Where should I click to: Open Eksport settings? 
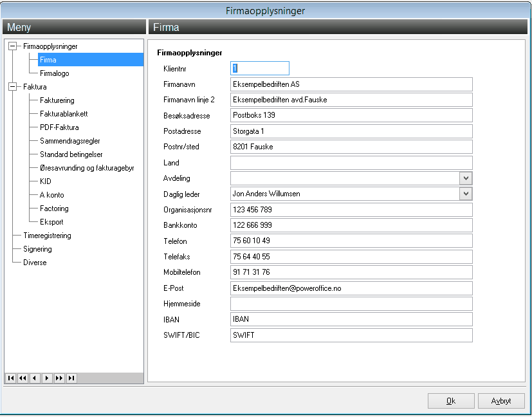click(x=51, y=222)
